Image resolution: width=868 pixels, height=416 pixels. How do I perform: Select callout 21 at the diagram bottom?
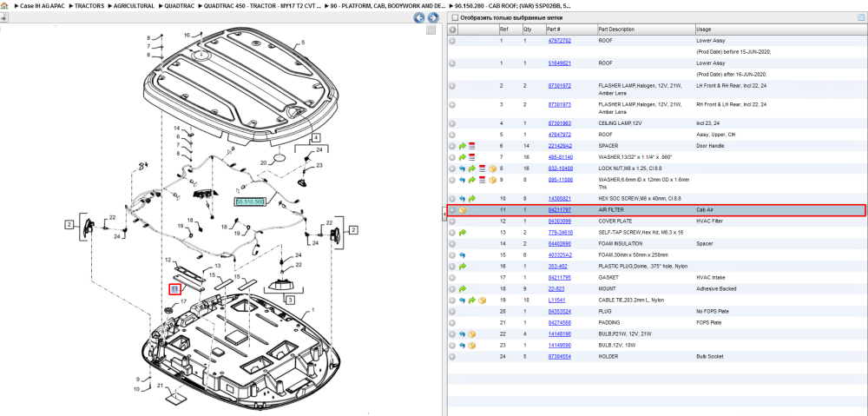click(160, 386)
